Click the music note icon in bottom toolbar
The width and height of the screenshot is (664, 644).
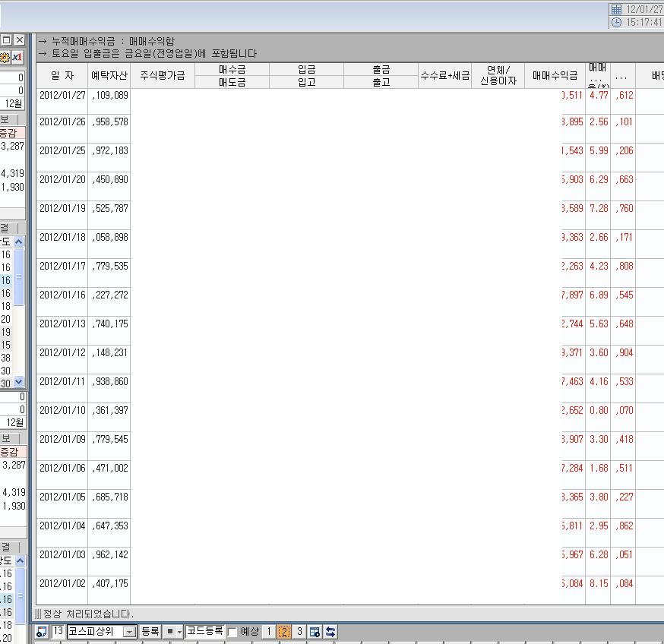point(42,632)
